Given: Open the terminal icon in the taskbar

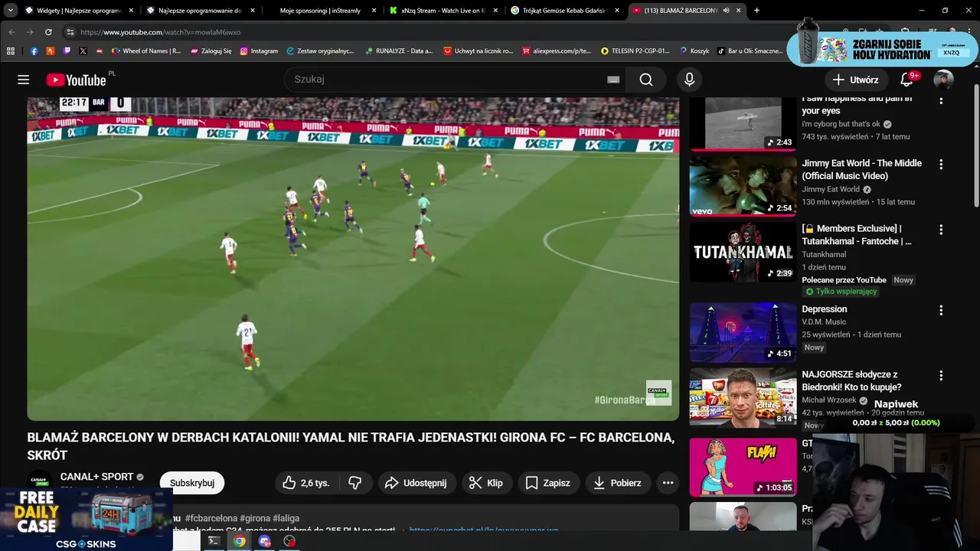Looking at the screenshot, I should click(214, 541).
